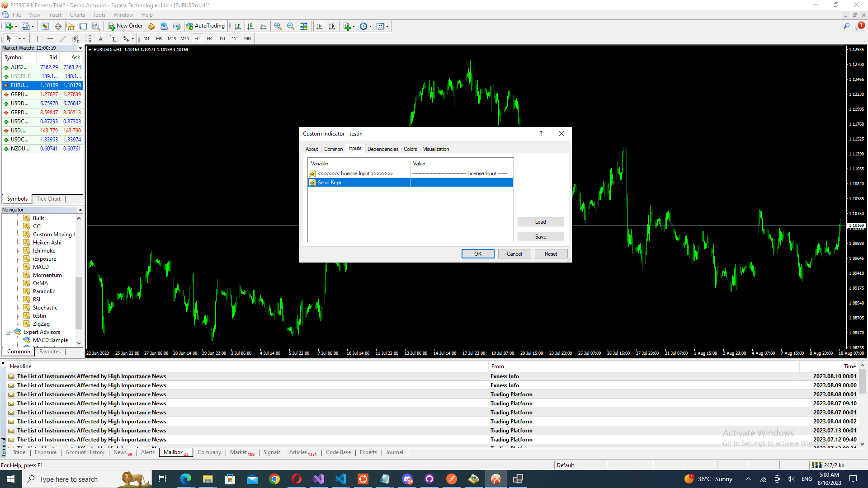Viewport: 868px width, 488px height.
Task: Toggle the Auto Scroll chart button
Action: pyautogui.click(x=319, y=26)
